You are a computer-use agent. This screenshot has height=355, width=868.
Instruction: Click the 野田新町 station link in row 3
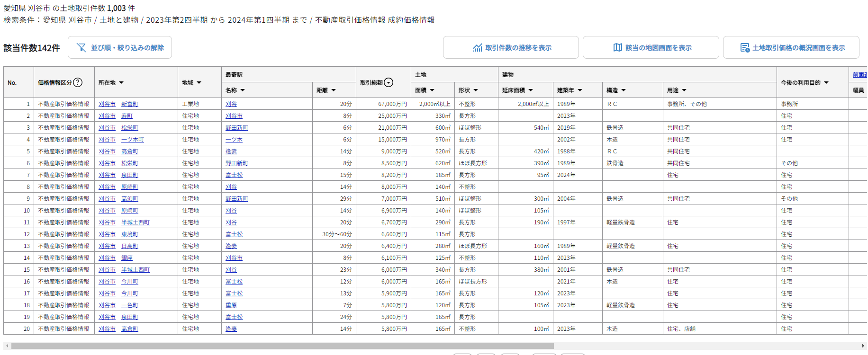(236, 128)
